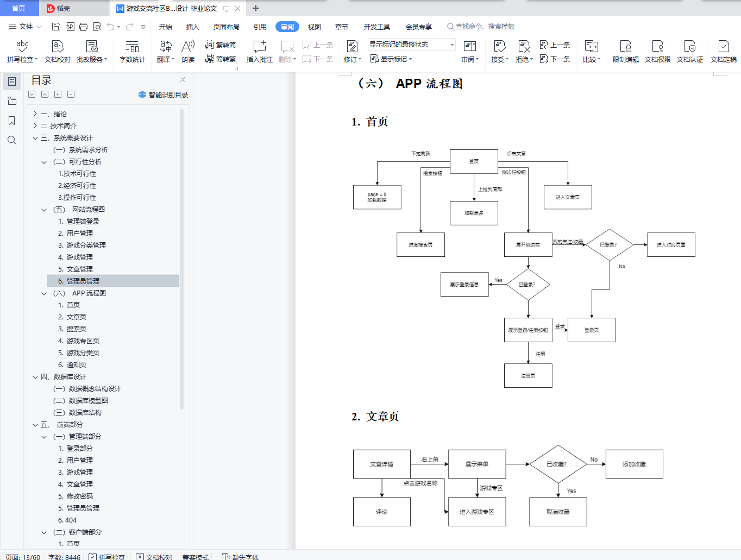Toggle 文档校对 in the status bar
The height and width of the screenshot is (560, 741).
pyautogui.click(x=154, y=557)
